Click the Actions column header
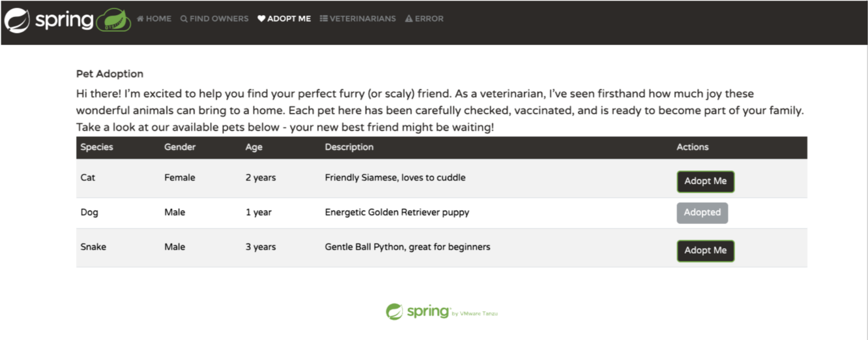The width and height of the screenshot is (868, 340). pyautogui.click(x=692, y=147)
